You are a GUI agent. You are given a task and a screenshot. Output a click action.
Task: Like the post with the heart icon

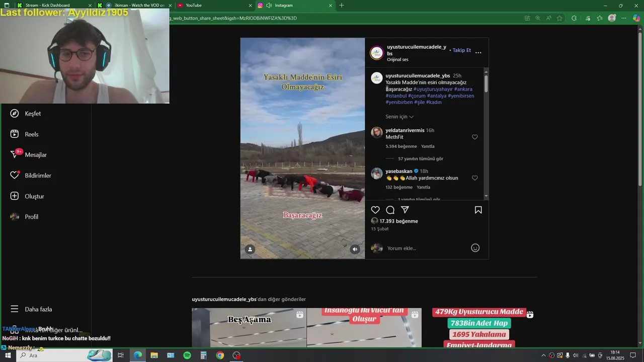point(375,210)
